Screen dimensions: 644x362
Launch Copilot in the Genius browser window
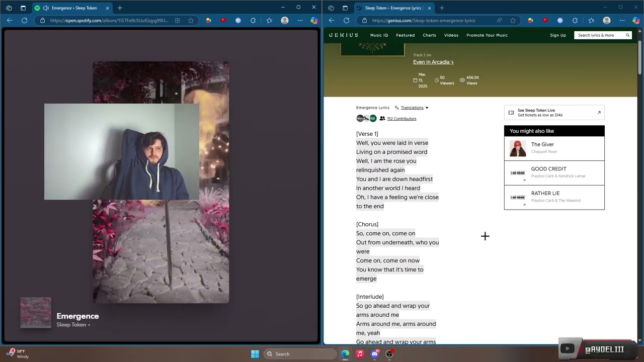point(636,21)
